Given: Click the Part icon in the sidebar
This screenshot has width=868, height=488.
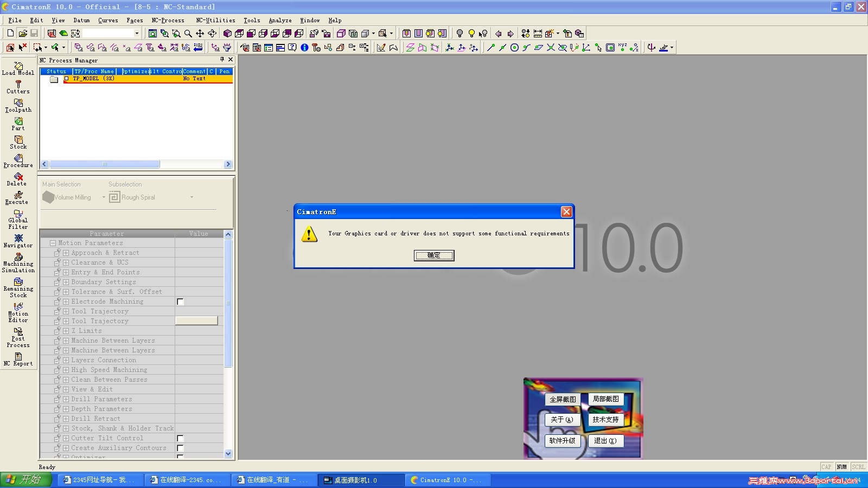Looking at the screenshot, I should (18, 124).
